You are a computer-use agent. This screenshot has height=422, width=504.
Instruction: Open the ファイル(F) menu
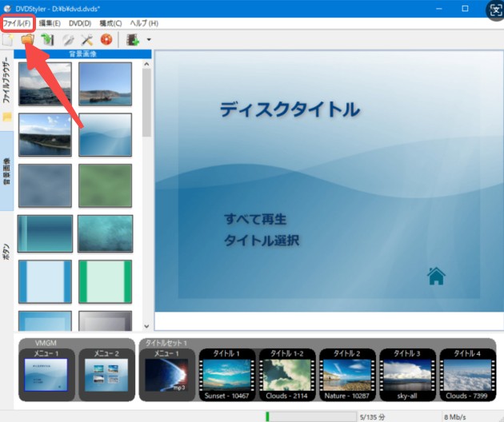17,23
